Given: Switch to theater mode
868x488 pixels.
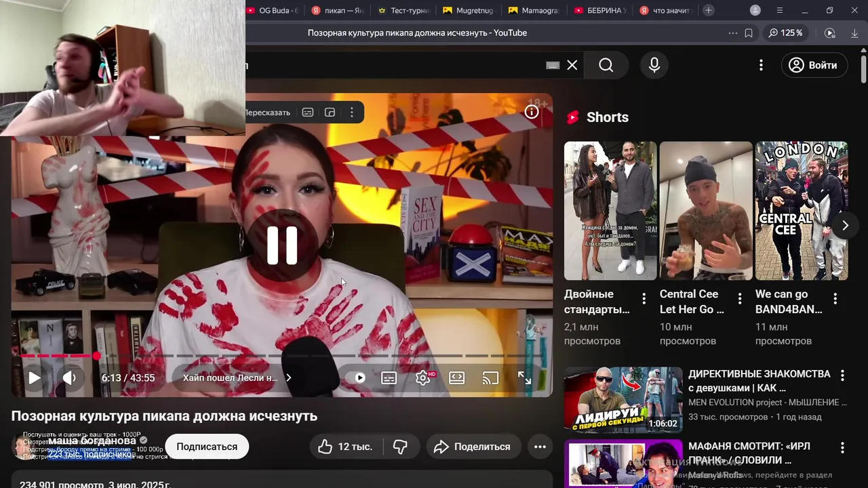Looking at the screenshot, I should tap(456, 378).
